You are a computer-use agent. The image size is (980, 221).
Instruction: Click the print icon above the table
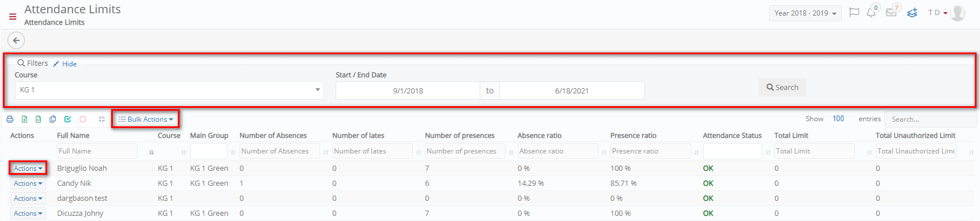(10, 119)
